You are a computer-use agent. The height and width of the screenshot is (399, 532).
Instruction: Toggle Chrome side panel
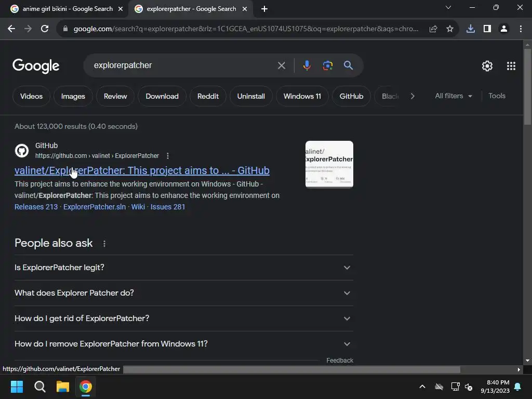487,29
